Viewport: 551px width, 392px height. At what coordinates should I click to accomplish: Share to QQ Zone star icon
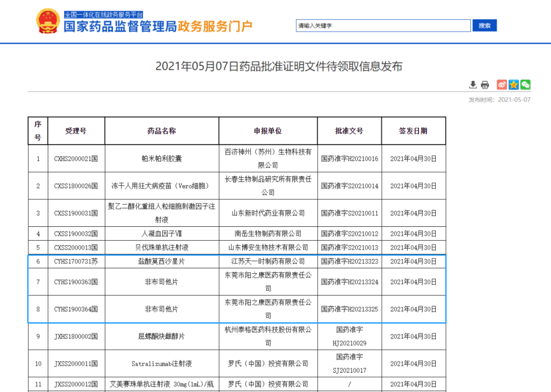(514, 85)
